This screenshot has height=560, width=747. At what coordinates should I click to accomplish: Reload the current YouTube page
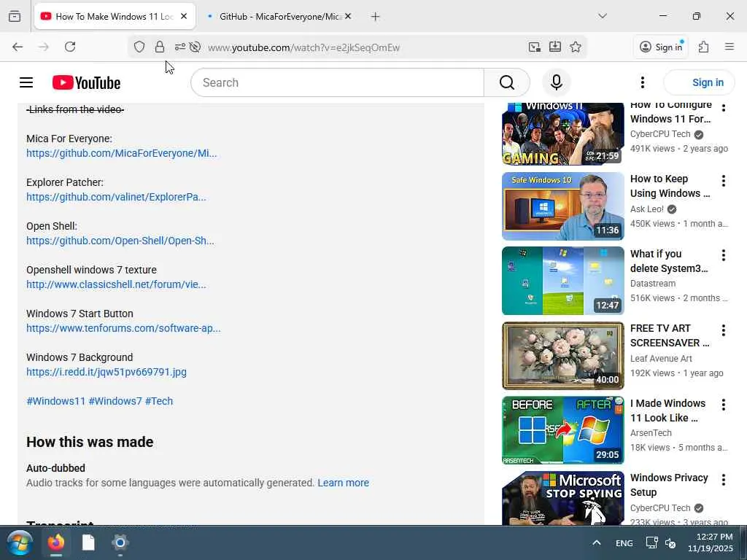[70, 47]
